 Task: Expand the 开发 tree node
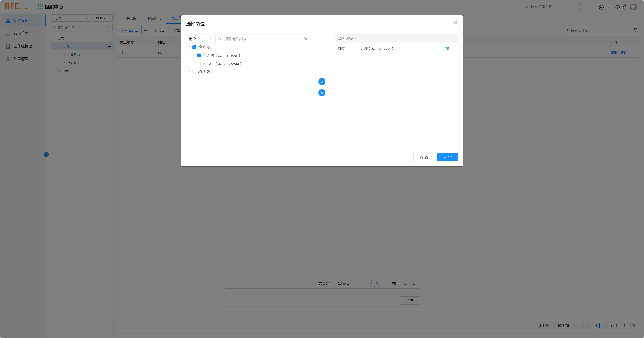coord(189,72)
